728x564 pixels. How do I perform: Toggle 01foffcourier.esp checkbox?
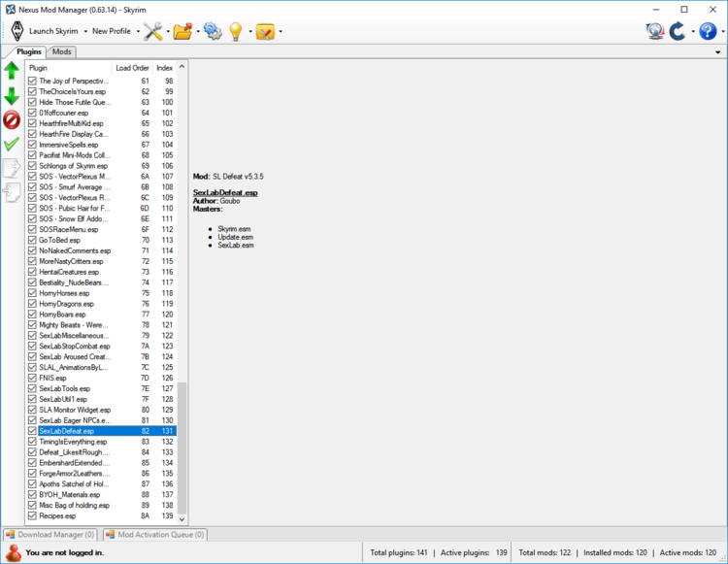[32, 113]
